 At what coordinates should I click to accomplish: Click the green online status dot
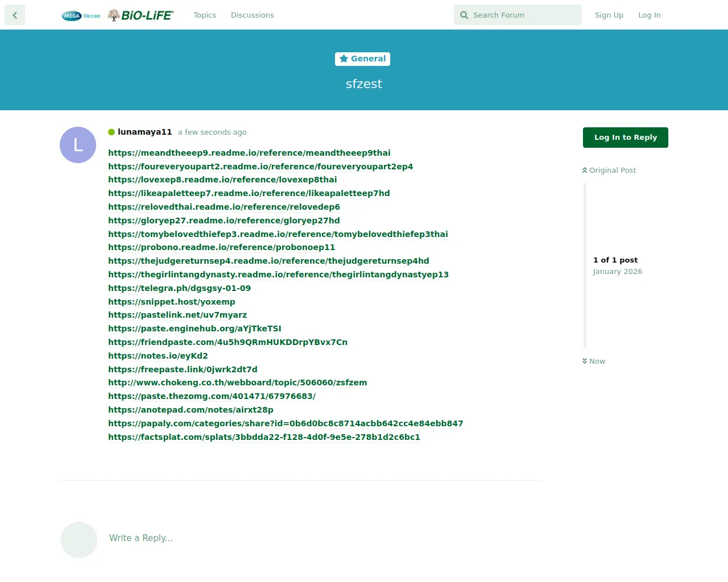point(111,132)
